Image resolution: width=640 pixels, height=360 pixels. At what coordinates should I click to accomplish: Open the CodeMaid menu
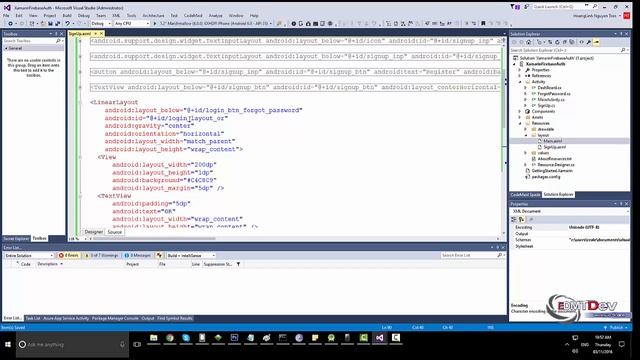[x=193, y=16]
